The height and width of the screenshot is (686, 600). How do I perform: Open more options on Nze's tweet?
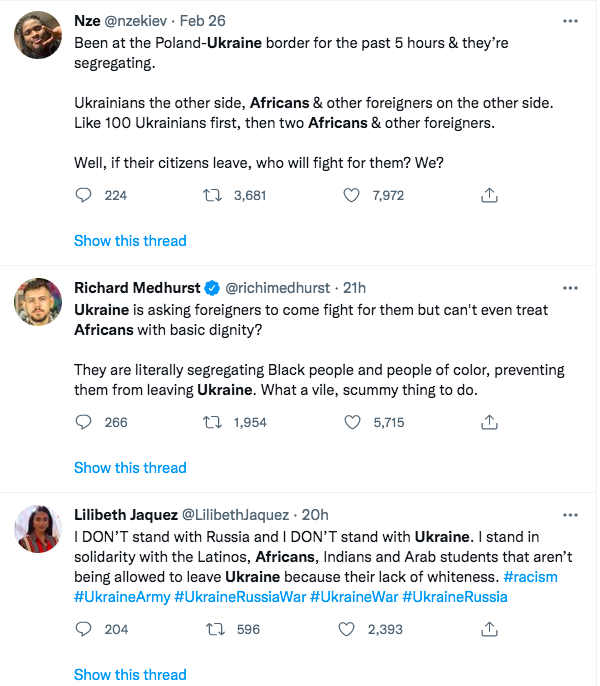tap(570, 21)
